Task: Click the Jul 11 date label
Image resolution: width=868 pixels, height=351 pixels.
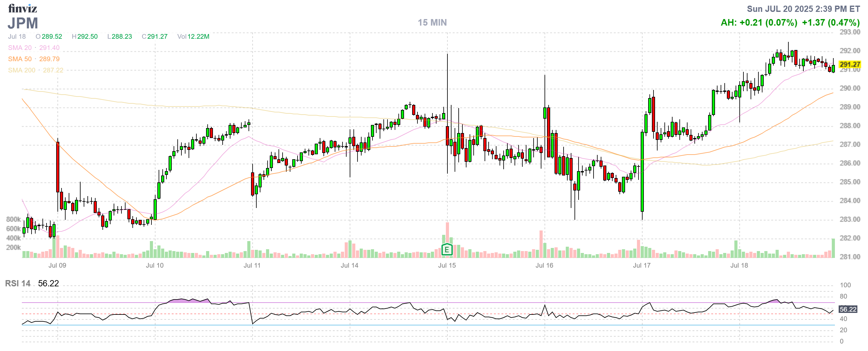Action: (252, 265)
